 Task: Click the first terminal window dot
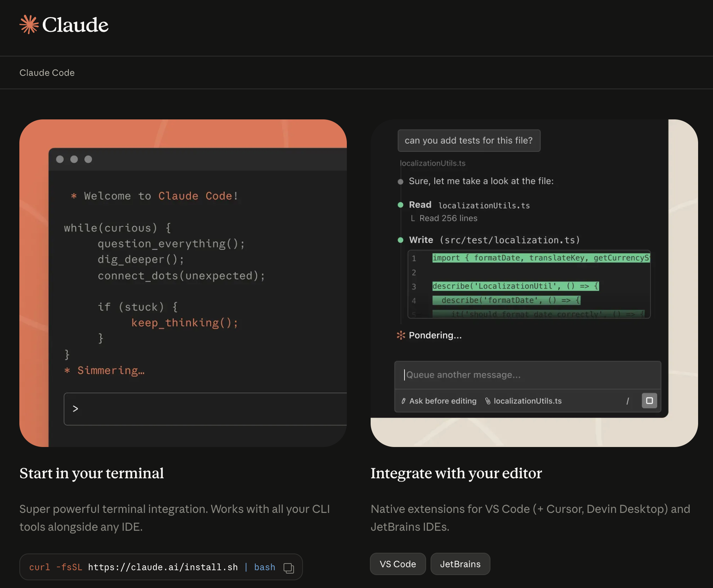point(60,159)
